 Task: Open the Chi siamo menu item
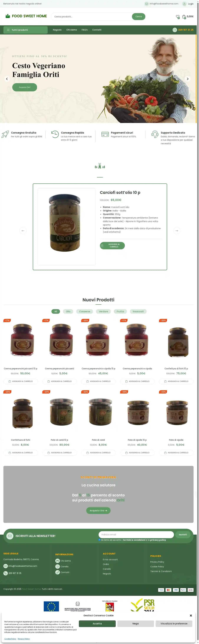71,30
